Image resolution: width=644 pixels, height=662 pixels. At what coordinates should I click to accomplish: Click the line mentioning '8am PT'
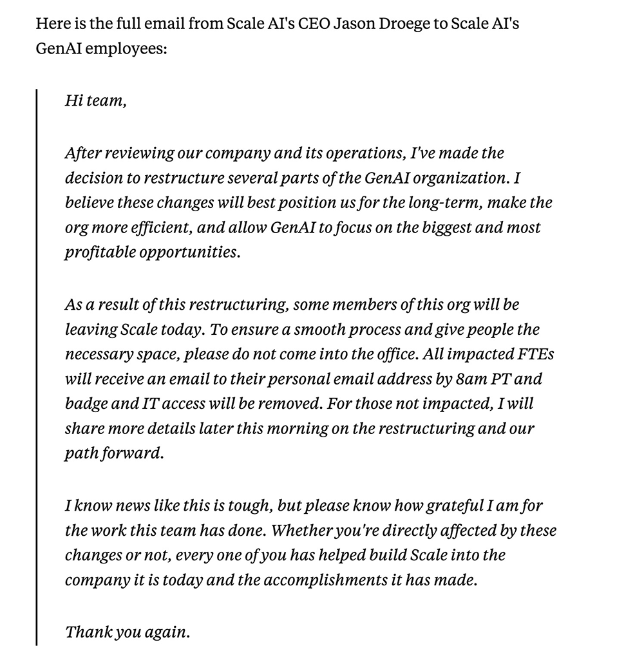pos(303,379)
